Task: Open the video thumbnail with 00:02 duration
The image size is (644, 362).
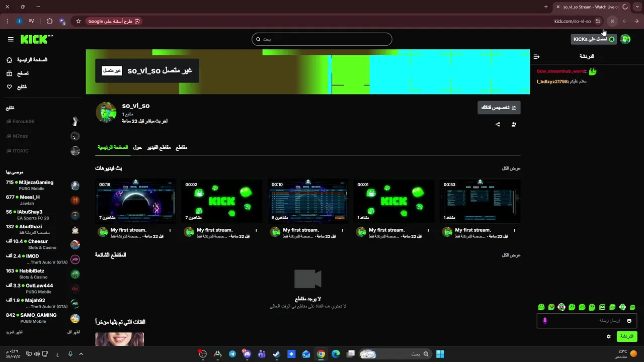Action: point(222,201)
